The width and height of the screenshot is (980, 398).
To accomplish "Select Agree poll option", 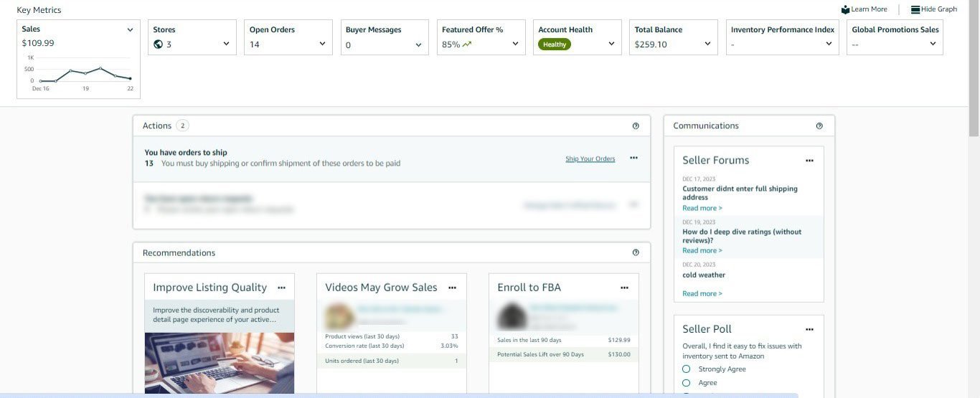I will click(x=687, y=383).
